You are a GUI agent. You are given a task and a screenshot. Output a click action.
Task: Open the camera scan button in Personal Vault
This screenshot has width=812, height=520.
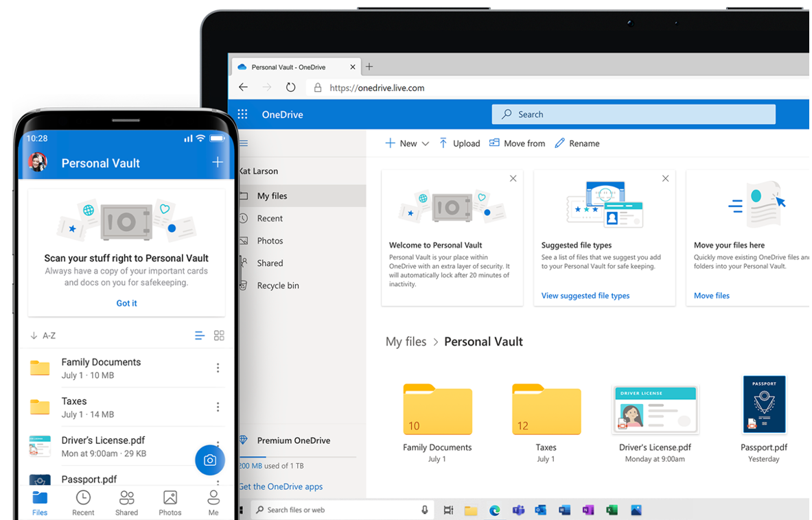pyautogui.click(x=210, y=460)
